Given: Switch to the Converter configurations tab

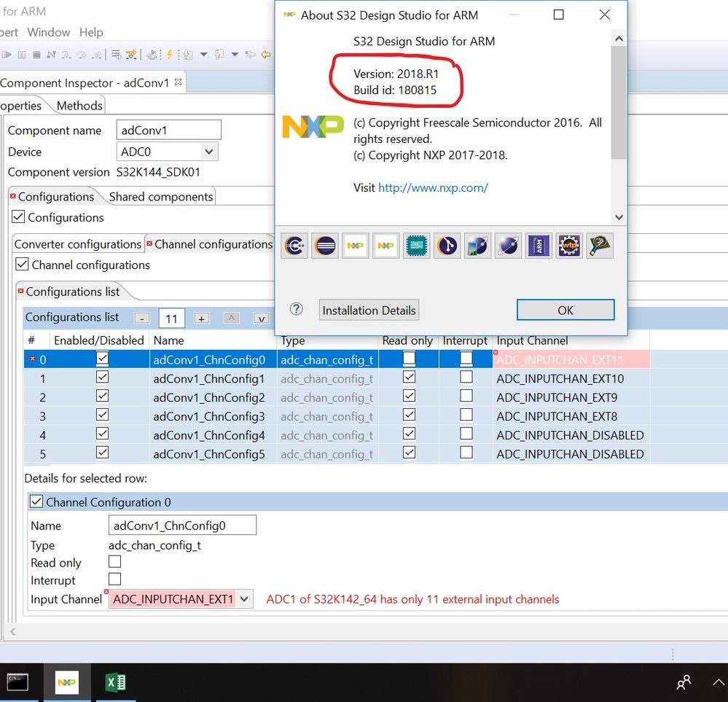Looking at the screenshot, I should (78, 244).
